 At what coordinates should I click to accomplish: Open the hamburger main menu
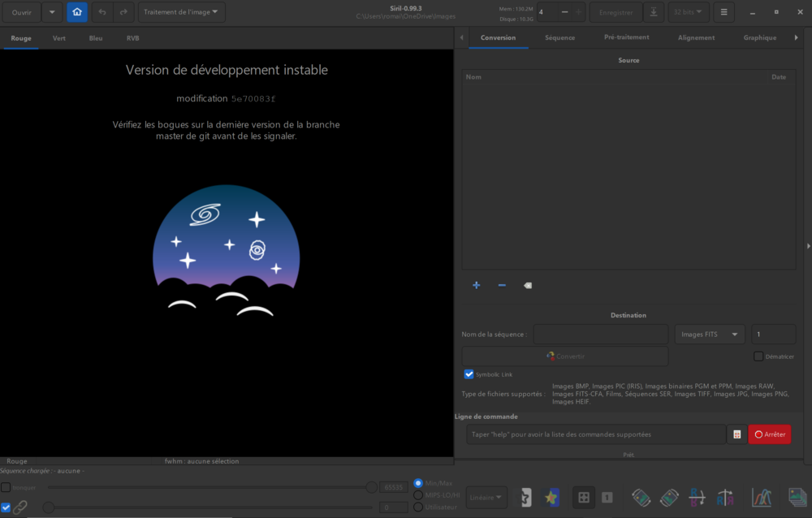723,12
